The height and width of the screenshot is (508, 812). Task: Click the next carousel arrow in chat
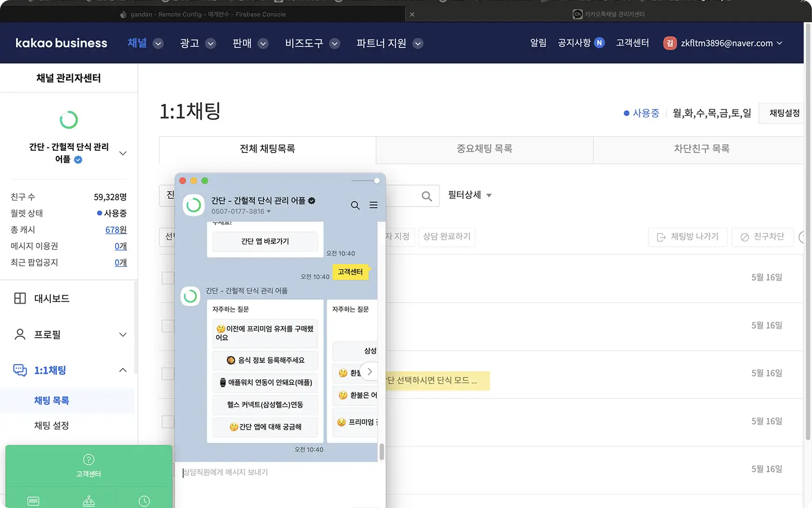pos(369,371)
